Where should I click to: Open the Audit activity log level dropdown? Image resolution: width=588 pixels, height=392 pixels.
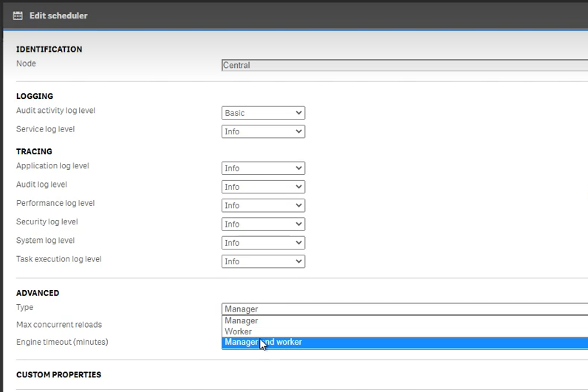263,113
